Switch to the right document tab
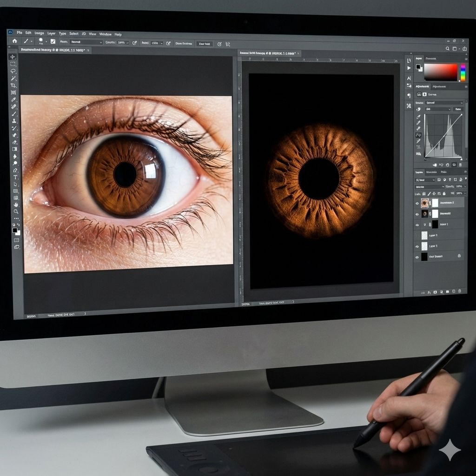This screenshot has height=476, width=476. (x=267, y=53)
